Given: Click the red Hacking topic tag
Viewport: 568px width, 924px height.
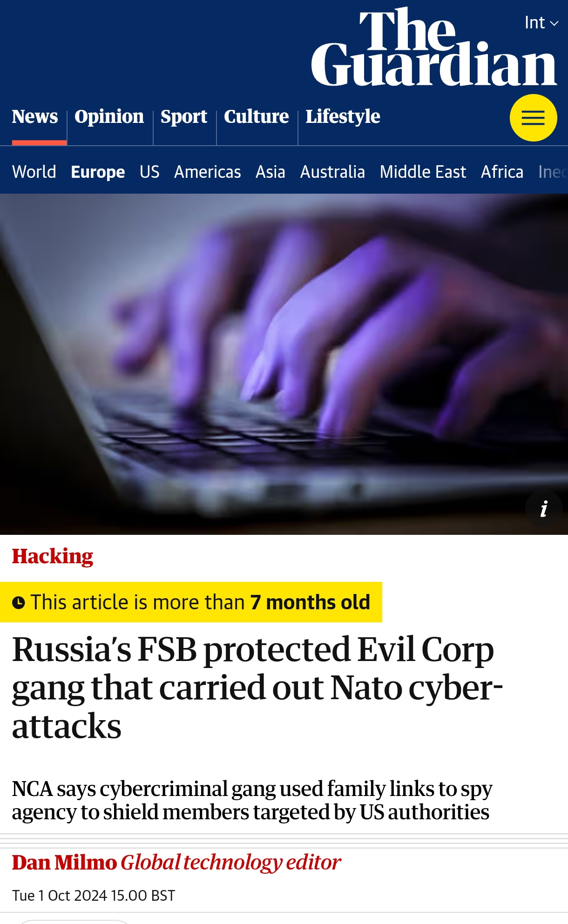Looking at the screenshot, I should 53,556.
